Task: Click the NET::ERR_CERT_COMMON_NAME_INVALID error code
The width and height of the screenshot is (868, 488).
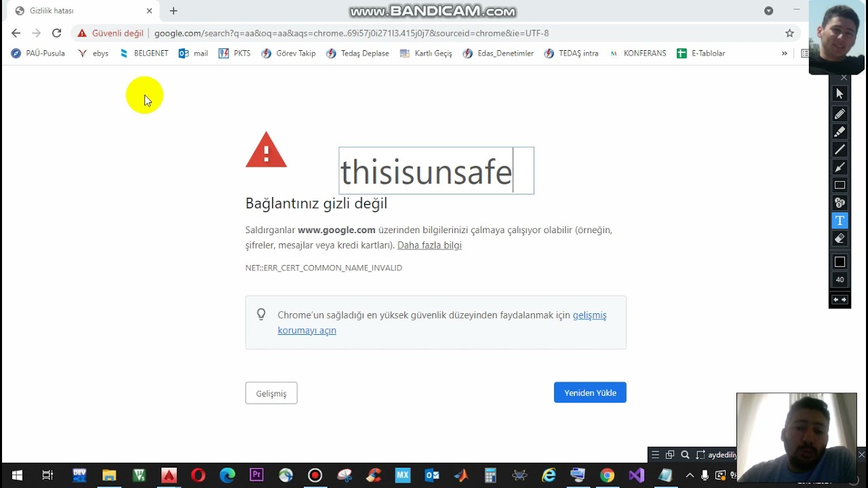Action: [323, 268]
